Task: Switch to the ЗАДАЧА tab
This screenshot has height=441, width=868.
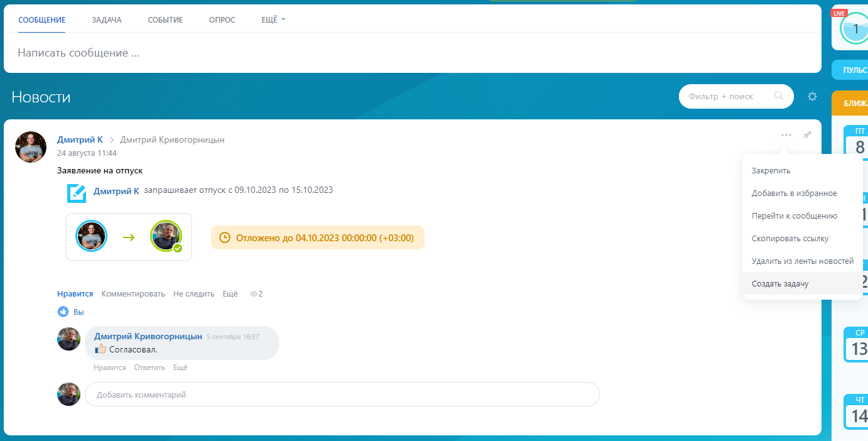Action: click(107, 20)
